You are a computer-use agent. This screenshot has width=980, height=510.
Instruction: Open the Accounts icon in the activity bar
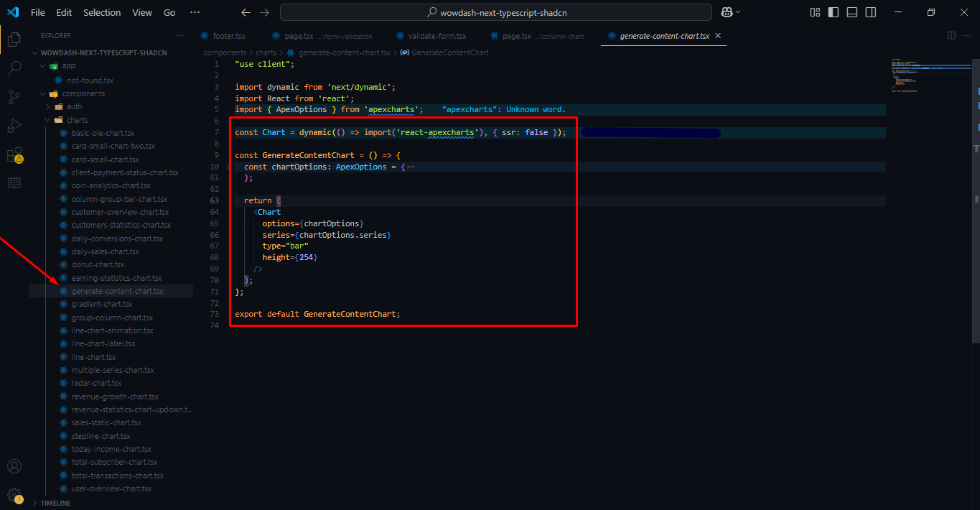(14, 466)
